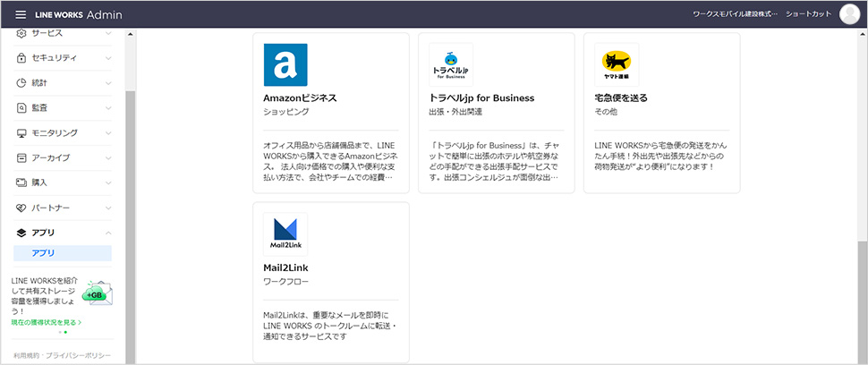Image resolution: width=868 pixels, height=365 pixels.
Task: Click the モニタリング monitor icon
Action: [x=21, y=132]
